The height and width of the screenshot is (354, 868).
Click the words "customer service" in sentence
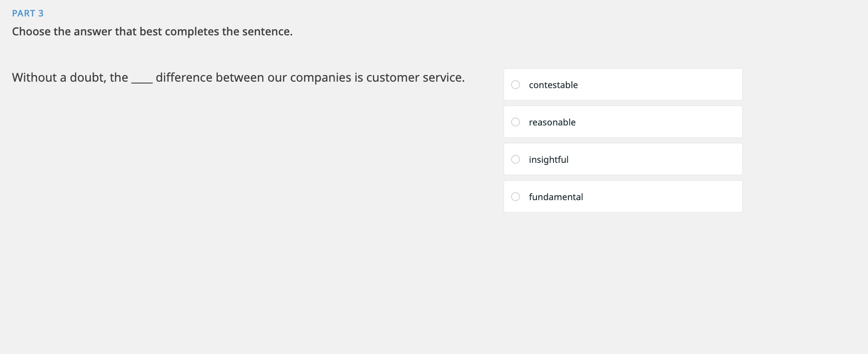point(415,78)
